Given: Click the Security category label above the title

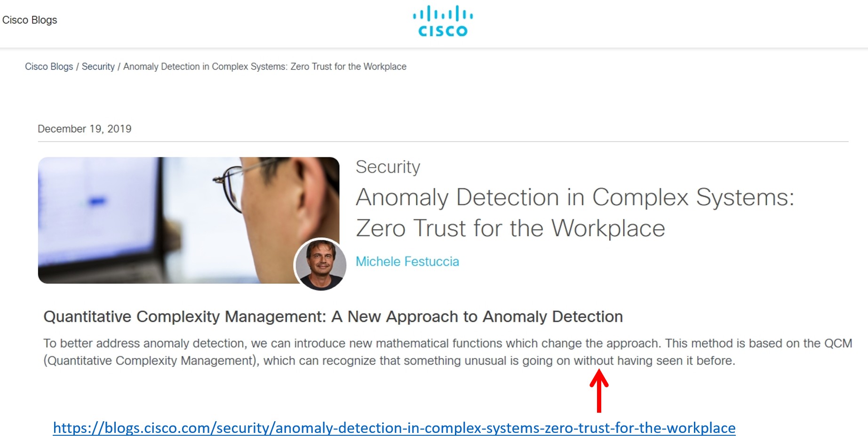Looking at the screenshot, I should (x=388, y=167).
